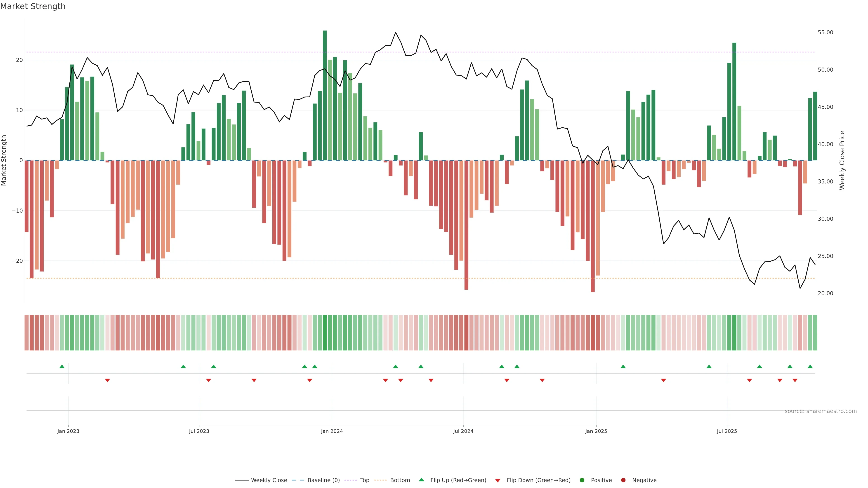Click red flip-down triangle marker just after Jul 2023
868x488 pixels.
pyautogui.click(x=209, y=380)
